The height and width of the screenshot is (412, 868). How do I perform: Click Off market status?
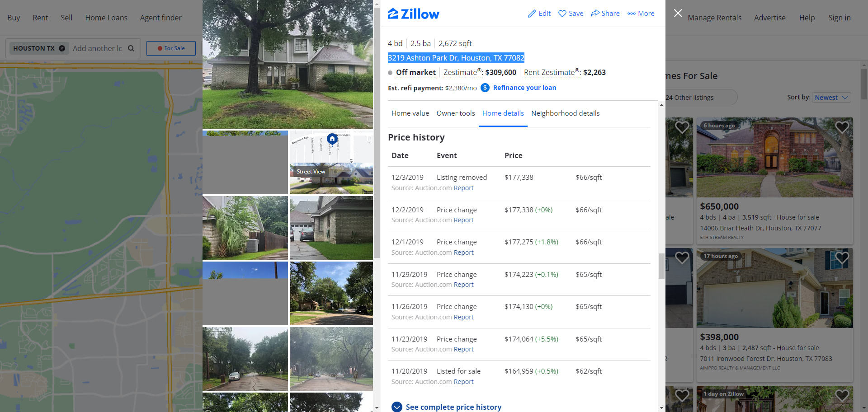415,72
